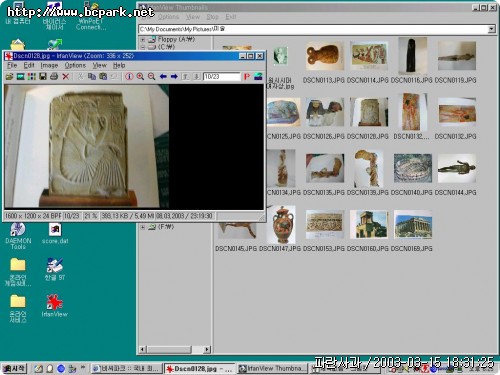Viewport: 500px width, 375px height.
Task: Open the Image menu in IrfanView
Action: [x=49, y=65]
